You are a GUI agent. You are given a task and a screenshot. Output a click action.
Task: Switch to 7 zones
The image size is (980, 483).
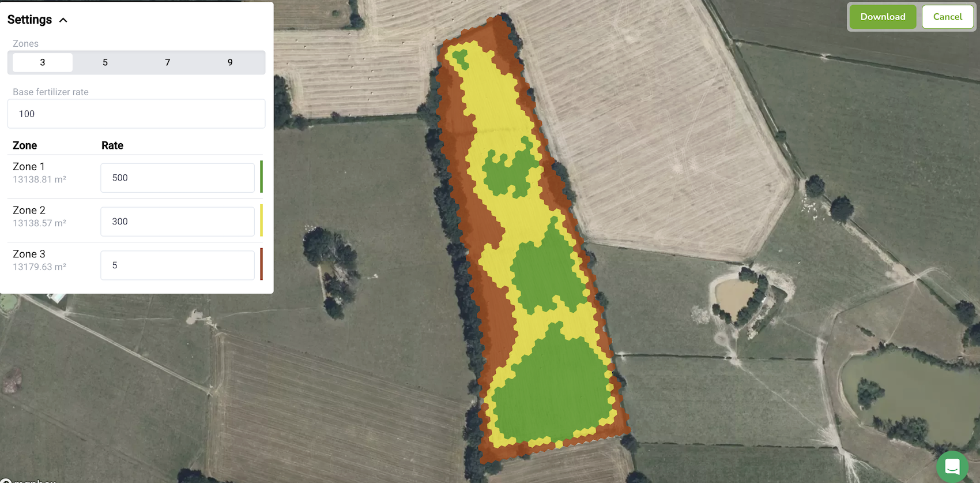coord(167,62)
